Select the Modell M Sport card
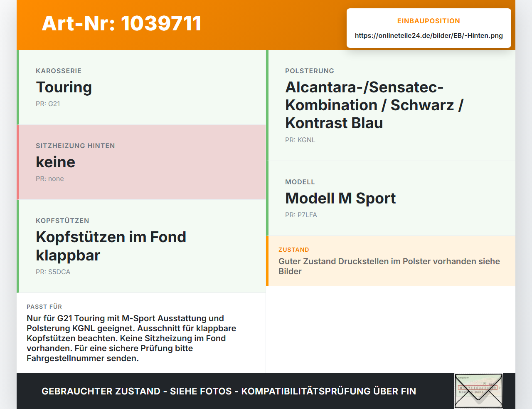This screenshot has width=532, height=409. (391, 198)
